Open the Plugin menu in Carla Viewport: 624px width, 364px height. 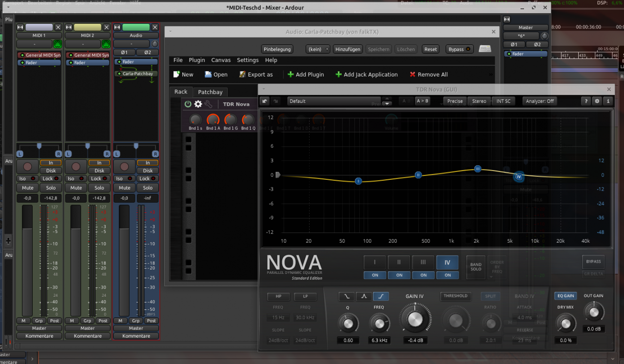click(x=197, y=60)
